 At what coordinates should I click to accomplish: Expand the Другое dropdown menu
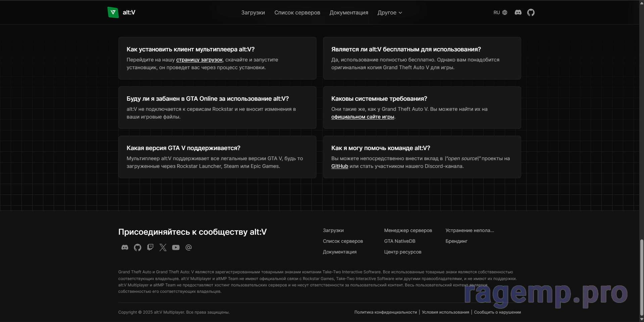pos(389,12)
